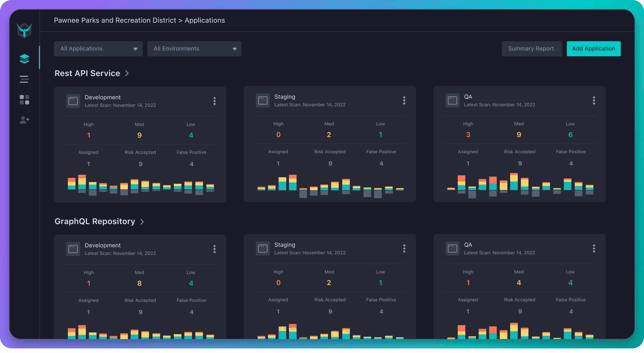The image size is (644, 353).
Task: Click the Pawnee Parks and Recreation District breadcrumb
Action: [115, 20]
